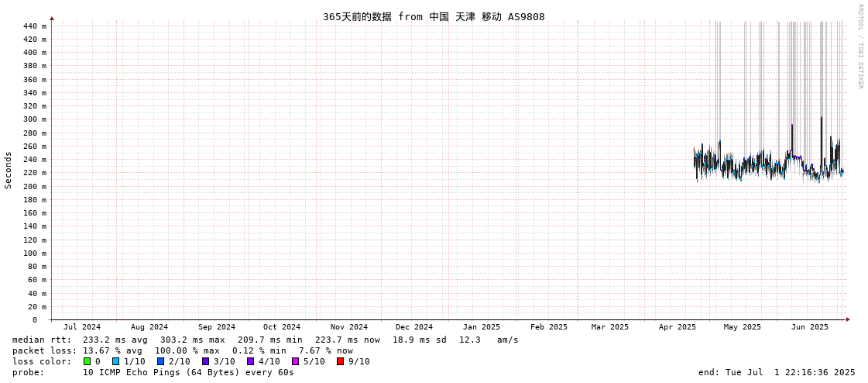The width and height of the screenshot is (868, 383).
Task: Click the green 0 loss color swatch
Action: coord(87,361)
